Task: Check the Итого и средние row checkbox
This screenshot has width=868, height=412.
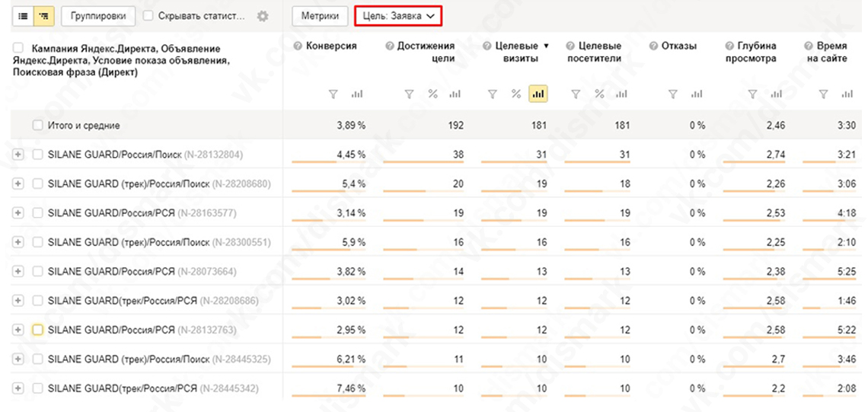Action: (x=38, y=126)
